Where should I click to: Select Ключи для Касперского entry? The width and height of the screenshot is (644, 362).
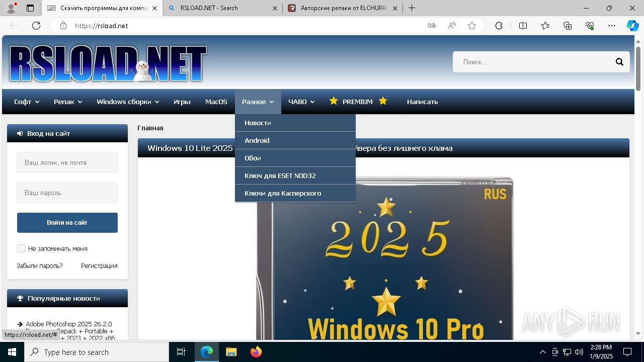295,193
